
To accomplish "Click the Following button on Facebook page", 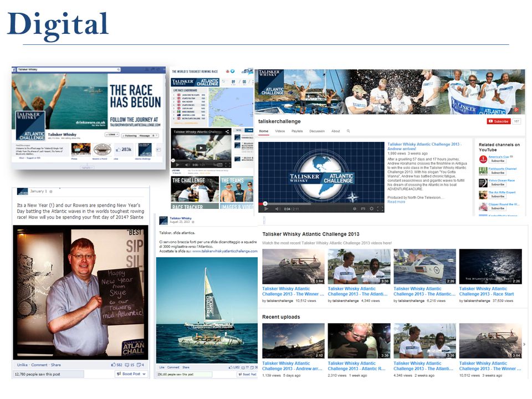I will pos(129,135).
